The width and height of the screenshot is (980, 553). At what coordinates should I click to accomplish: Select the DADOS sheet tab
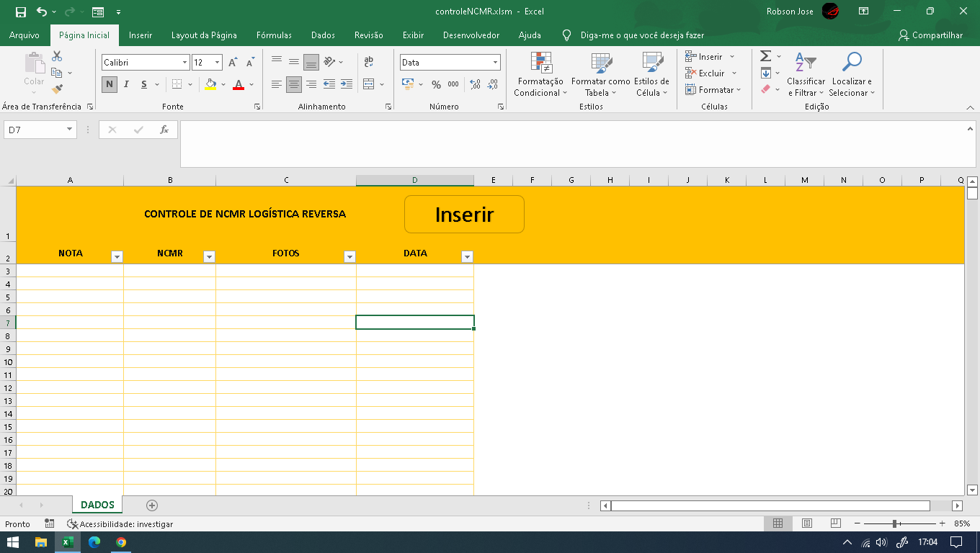97,505
